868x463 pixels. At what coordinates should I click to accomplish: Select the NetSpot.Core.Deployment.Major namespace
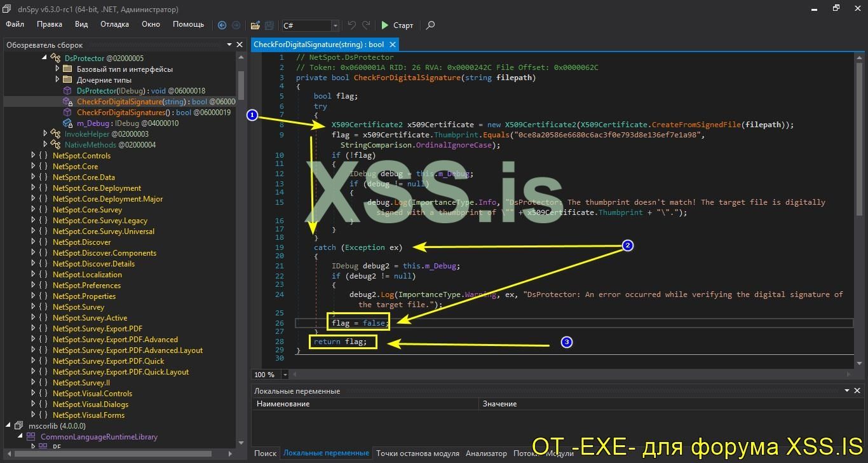tap(108, 198)
